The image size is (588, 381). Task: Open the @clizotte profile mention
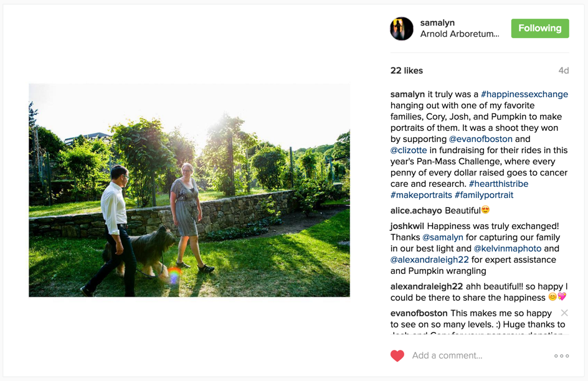[409, 150]
